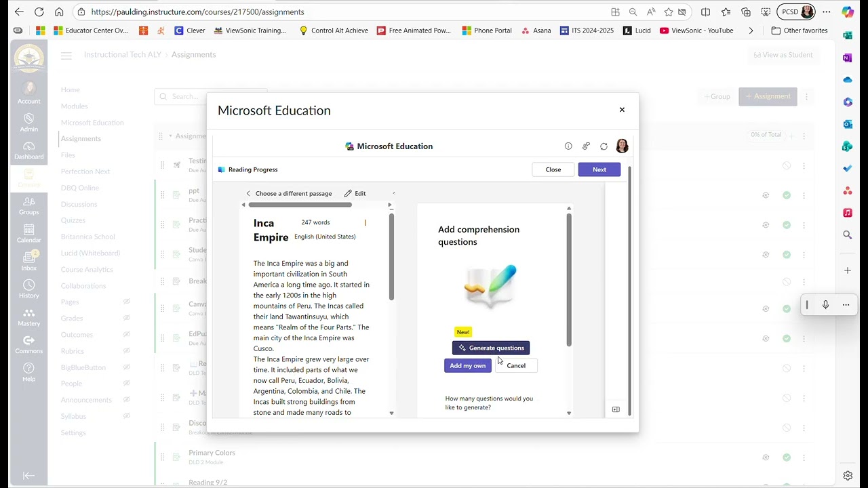Image resolution: width=868 pixels, height=488 pixels.
Task: Toggle publish status of EdPuz… assignment
Action: point(787,338)
